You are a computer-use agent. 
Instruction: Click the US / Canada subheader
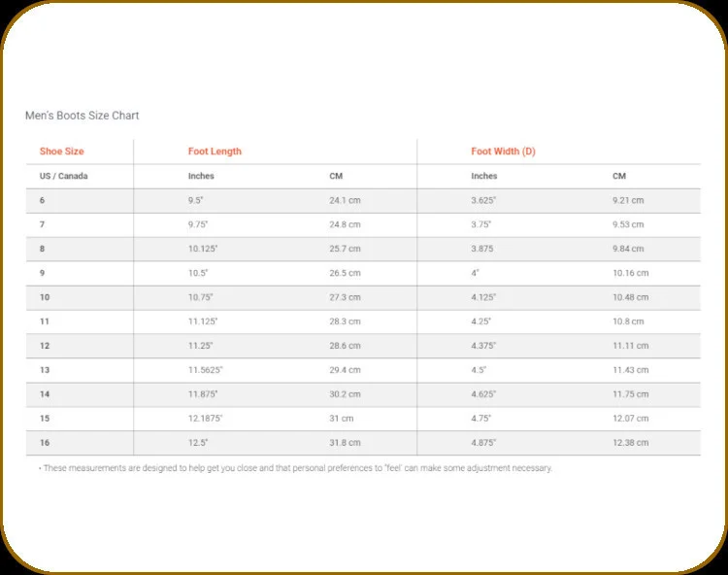pyautogui.click(x=64, y=176)
